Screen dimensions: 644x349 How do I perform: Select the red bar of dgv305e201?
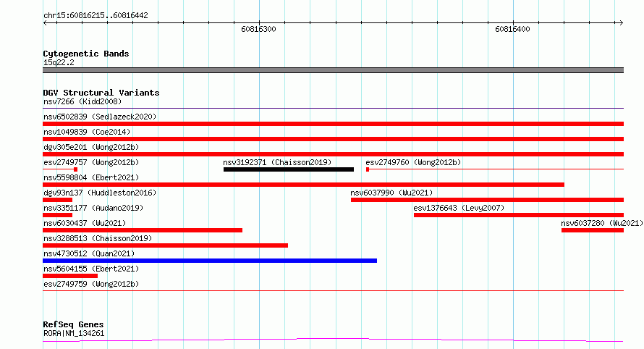(x=333, y=154)
